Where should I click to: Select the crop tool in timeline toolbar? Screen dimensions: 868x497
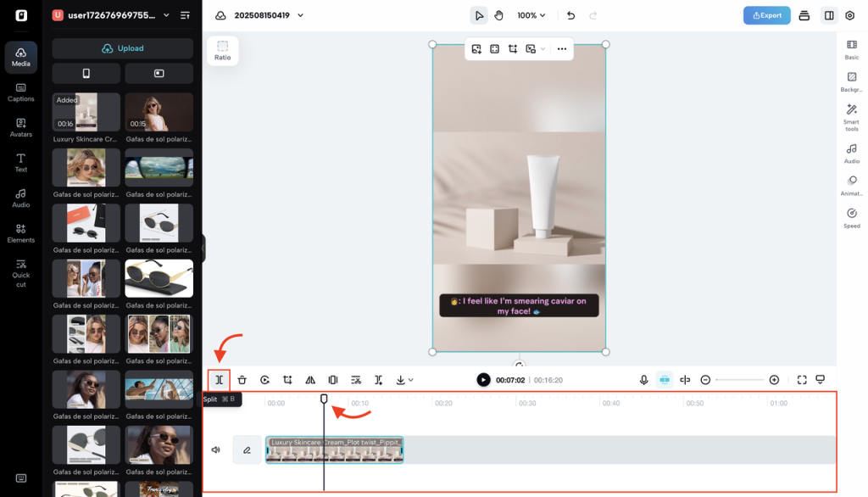[287, 380]
